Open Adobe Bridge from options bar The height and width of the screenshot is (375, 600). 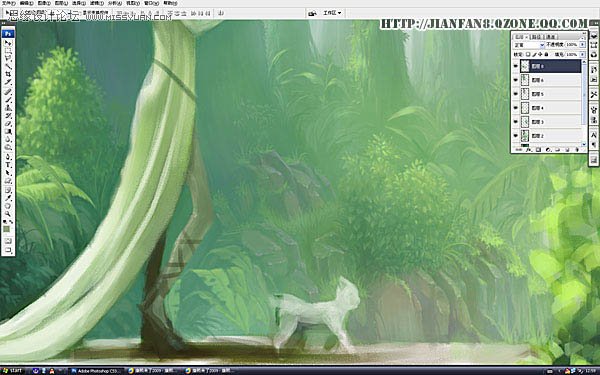click(312, 13)
